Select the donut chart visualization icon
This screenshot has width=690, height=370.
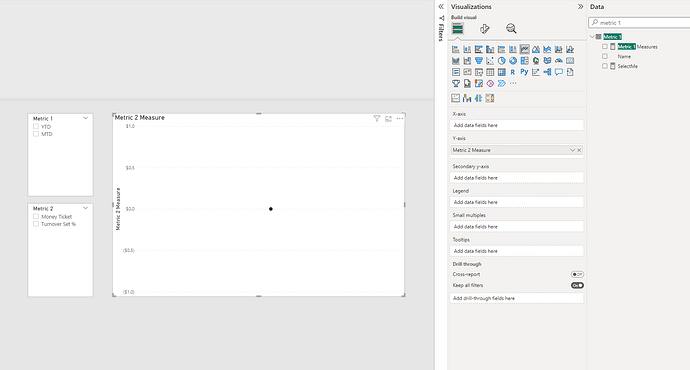tap(513, 61)
